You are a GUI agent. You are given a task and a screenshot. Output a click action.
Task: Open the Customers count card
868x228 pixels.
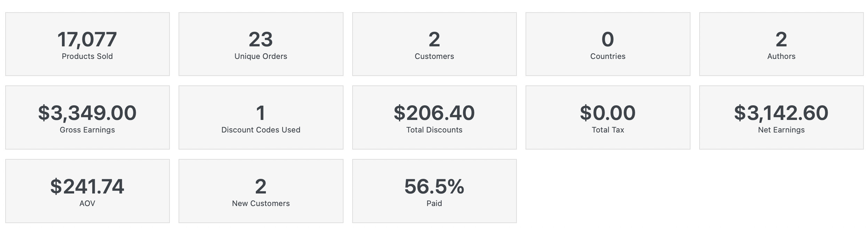coord(434,44)
